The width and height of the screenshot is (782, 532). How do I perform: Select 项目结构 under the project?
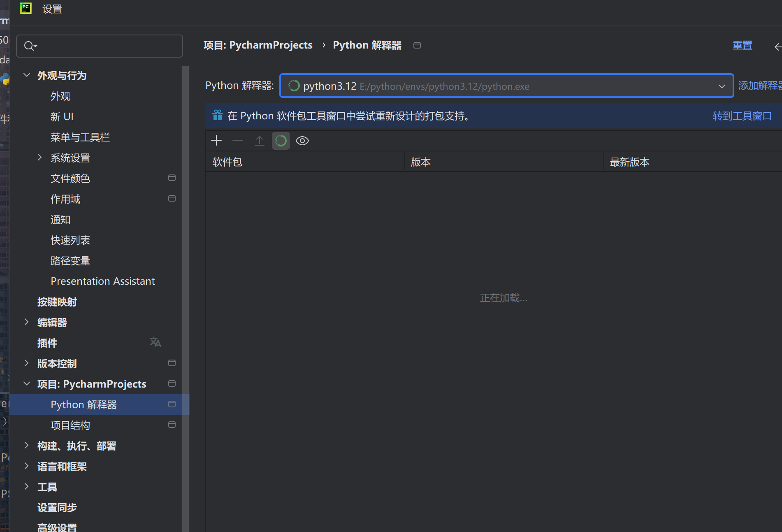(70, 425)
